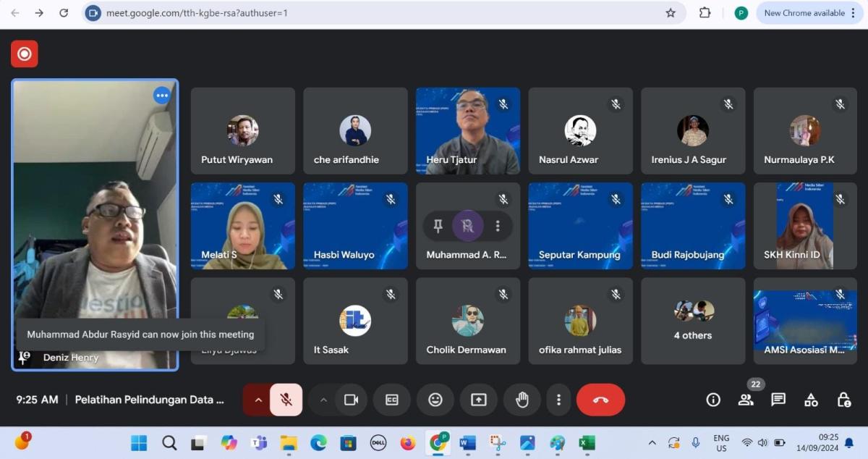
Task: Select the SKH Kinni ID video tile
Action: pos(805,226)
